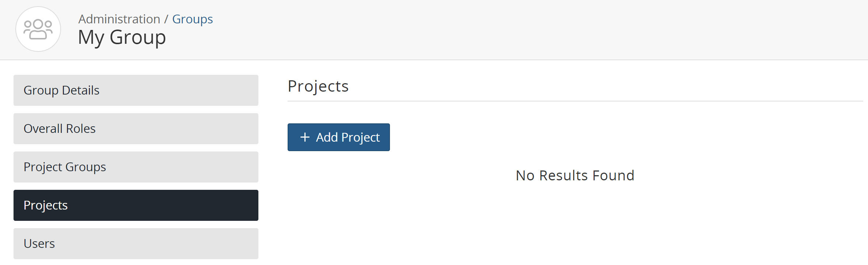Open the Group Details section

point(136,90)
